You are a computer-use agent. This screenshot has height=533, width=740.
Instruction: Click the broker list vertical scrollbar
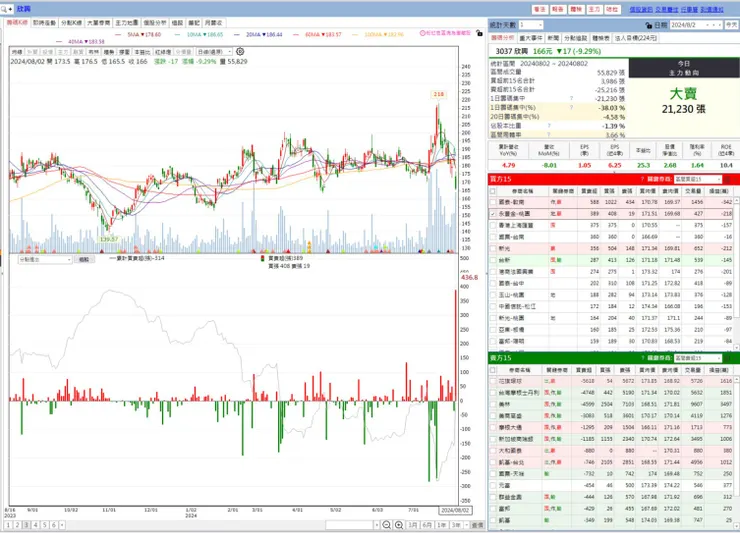736,273
